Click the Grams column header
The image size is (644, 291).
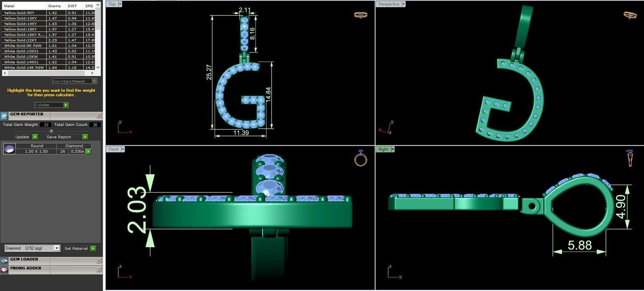click(56, 6)
